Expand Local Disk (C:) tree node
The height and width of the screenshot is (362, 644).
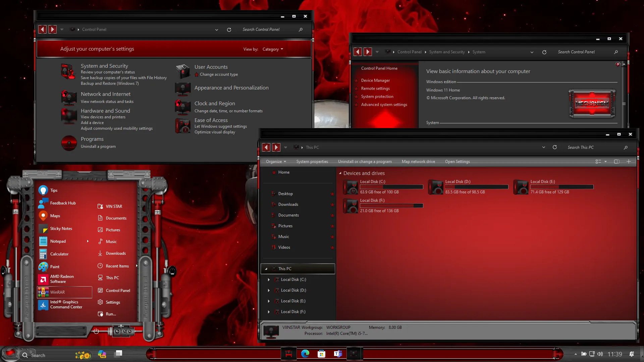pyautogui.click(x=269, y=280)
